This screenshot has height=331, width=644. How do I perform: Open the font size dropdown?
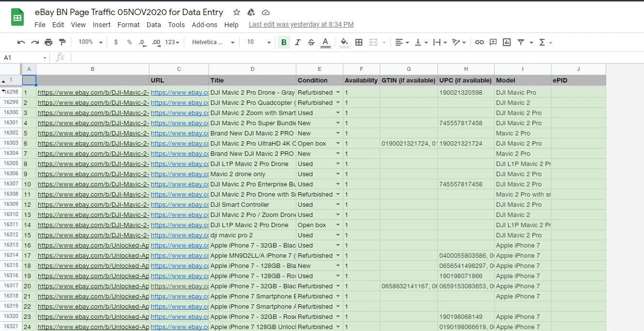259,42
